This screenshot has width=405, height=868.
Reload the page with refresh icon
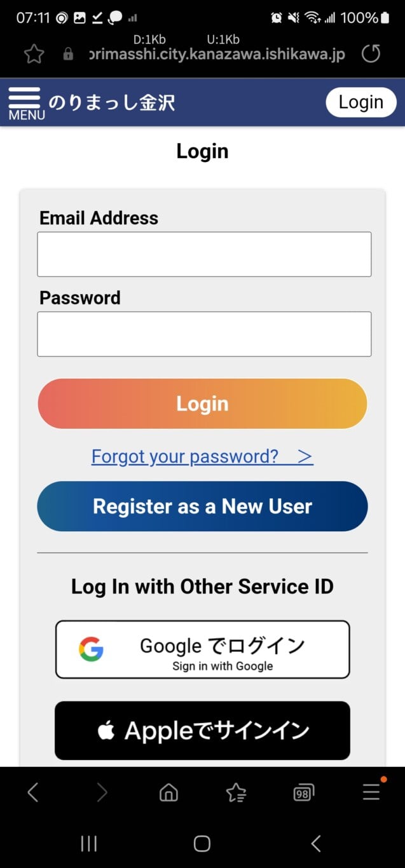coord(371,54)
